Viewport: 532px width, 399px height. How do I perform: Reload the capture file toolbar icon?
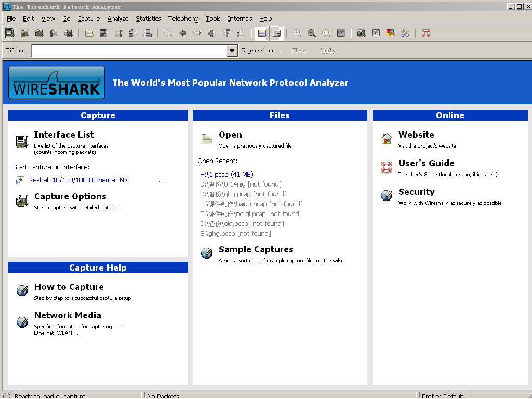[x=133, y=33]
